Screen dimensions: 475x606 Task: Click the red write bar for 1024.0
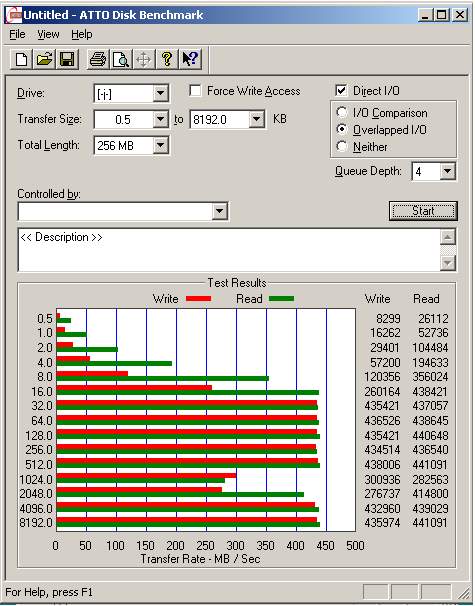pyautogui.click(x=146, y=476)
